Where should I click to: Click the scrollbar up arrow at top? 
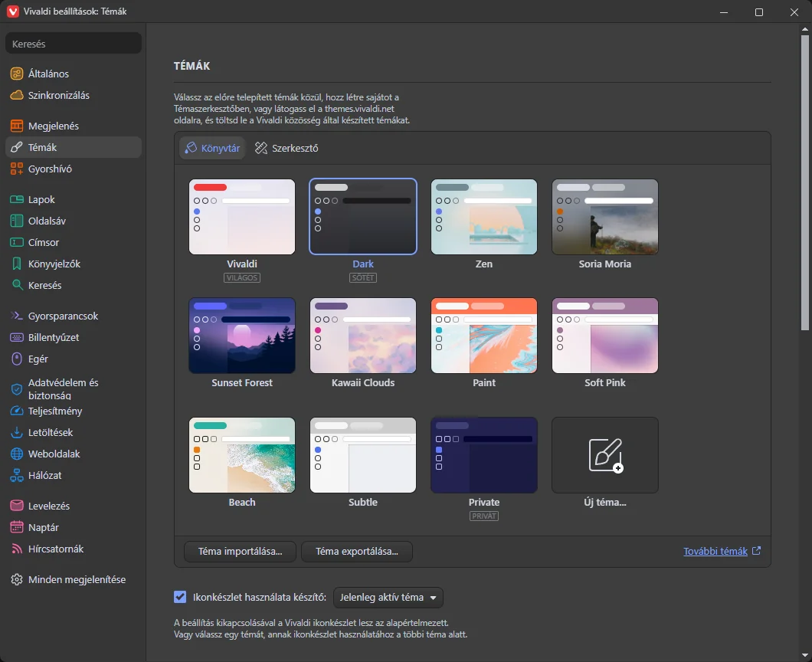[x=804, y=30]
